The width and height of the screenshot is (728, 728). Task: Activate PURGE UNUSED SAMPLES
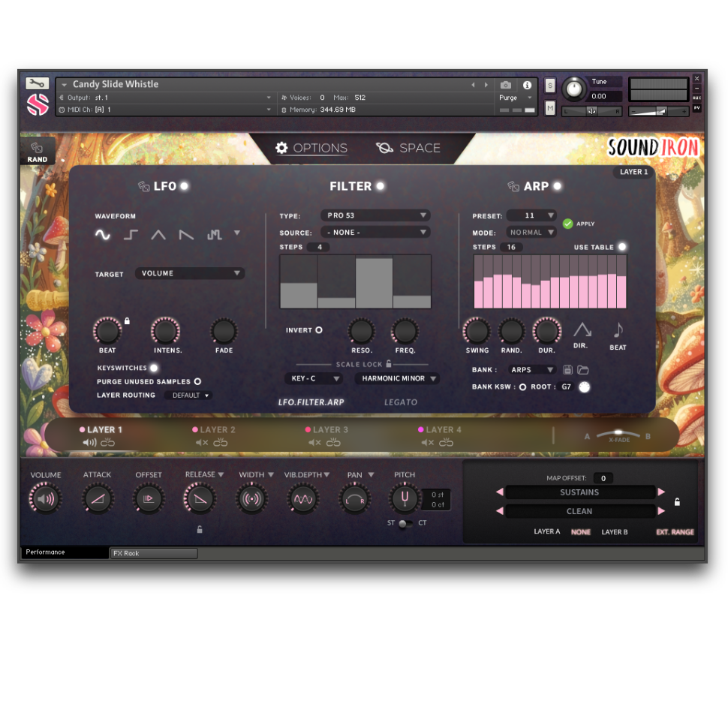pos(196,381)
